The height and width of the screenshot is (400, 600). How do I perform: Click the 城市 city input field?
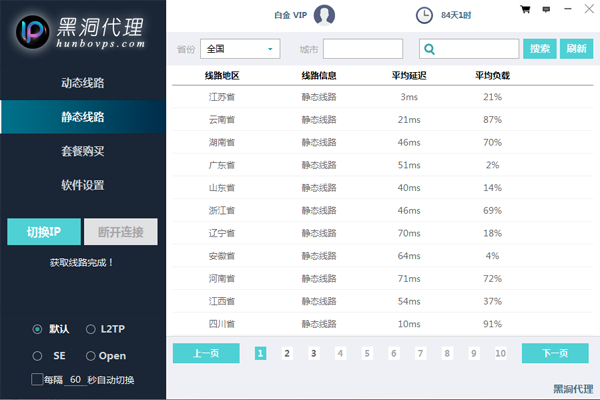362,49
